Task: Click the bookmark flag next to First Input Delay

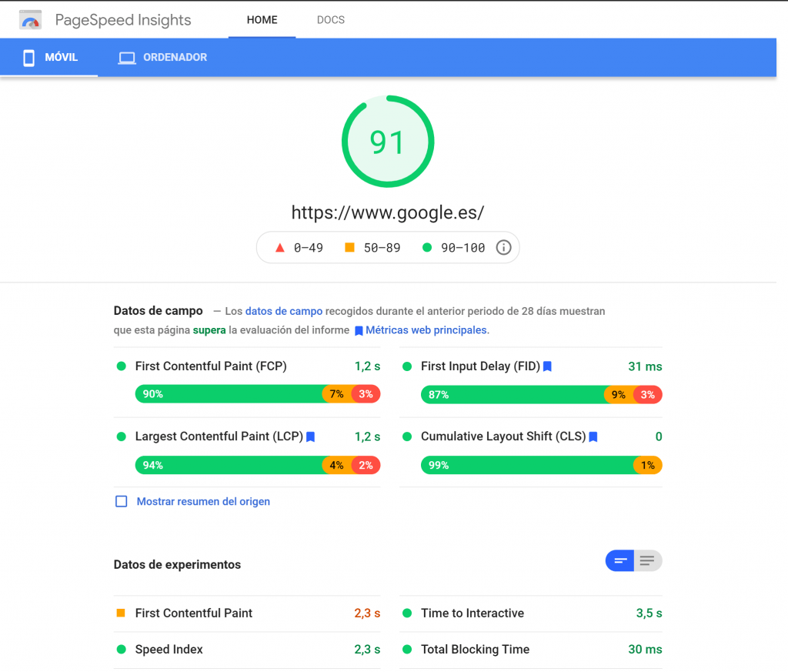Action: pos(547,366)
